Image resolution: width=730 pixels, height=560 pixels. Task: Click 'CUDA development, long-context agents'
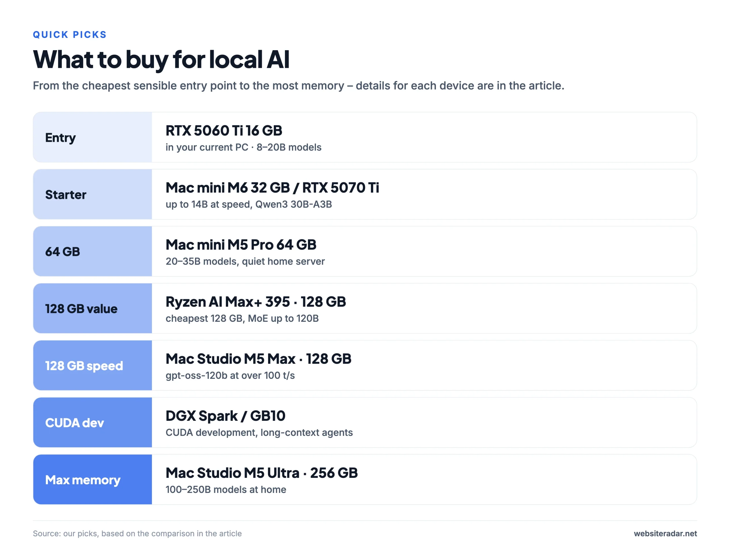pyautogui.click(x=259, y=433)
